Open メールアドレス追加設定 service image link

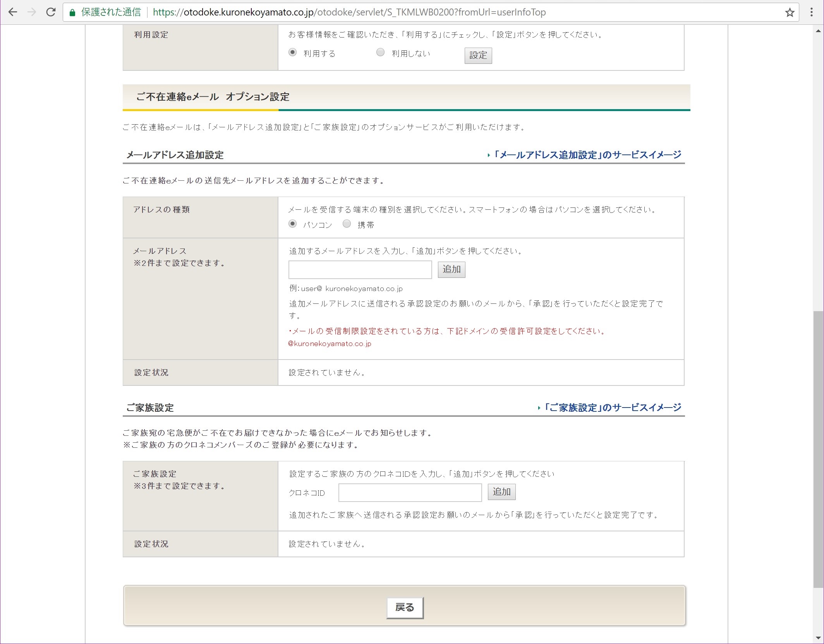587,155
